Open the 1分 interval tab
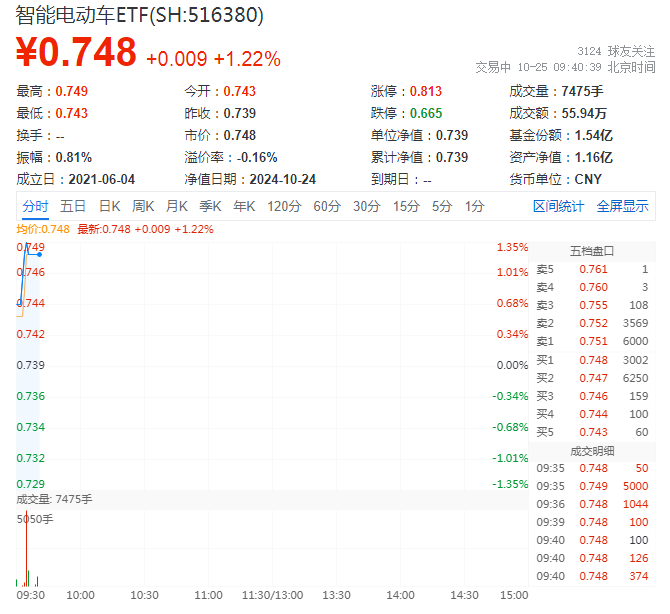 474,206
